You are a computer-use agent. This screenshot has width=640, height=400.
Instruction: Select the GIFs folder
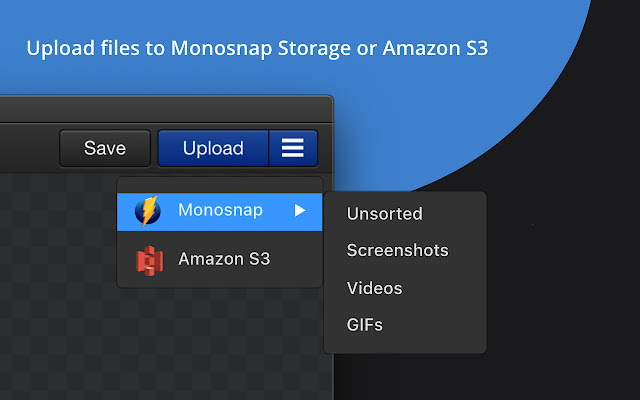click(364, 325)
